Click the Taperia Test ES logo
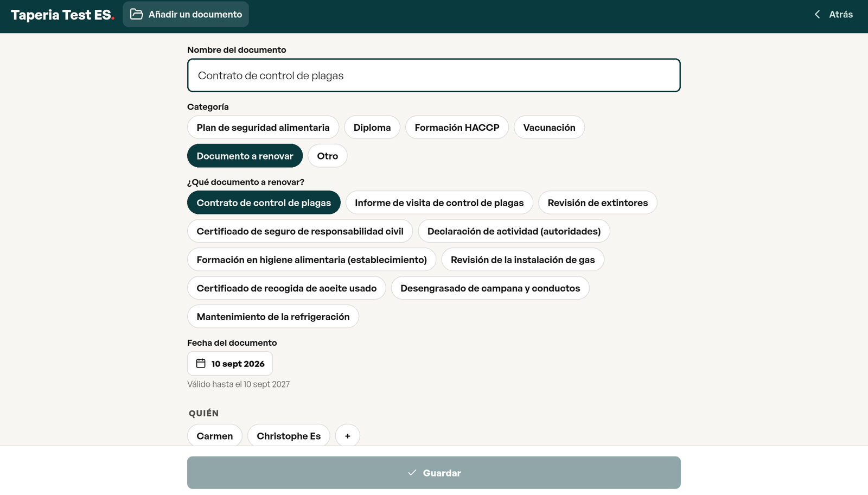868x495 pixels. pyautogui.click(x=62, y=15)
